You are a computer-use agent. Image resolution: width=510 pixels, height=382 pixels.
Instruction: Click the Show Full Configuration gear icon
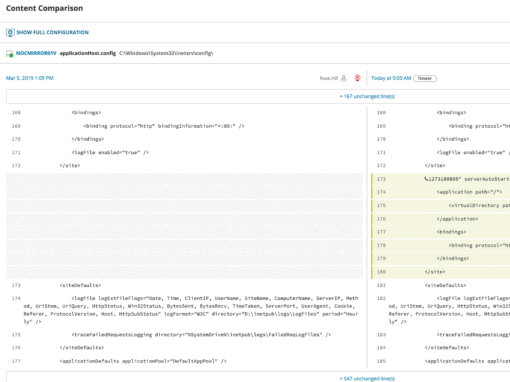click(10, 32)
